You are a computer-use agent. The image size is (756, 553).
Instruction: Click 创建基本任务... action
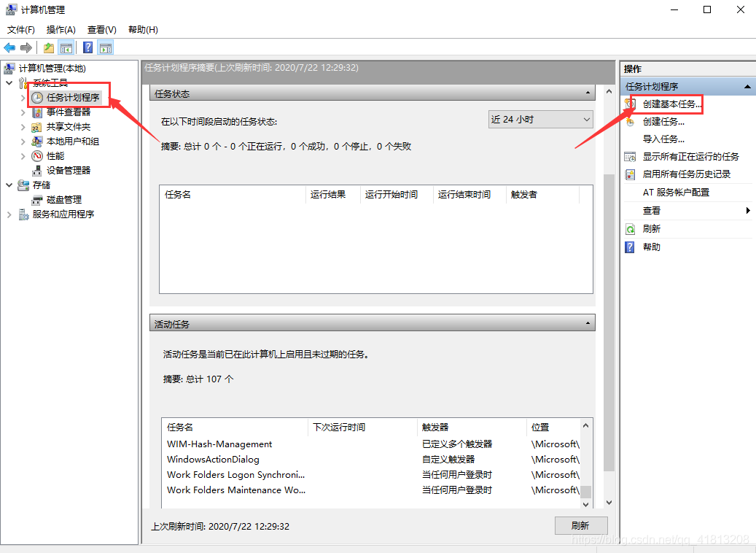(671, 104)
